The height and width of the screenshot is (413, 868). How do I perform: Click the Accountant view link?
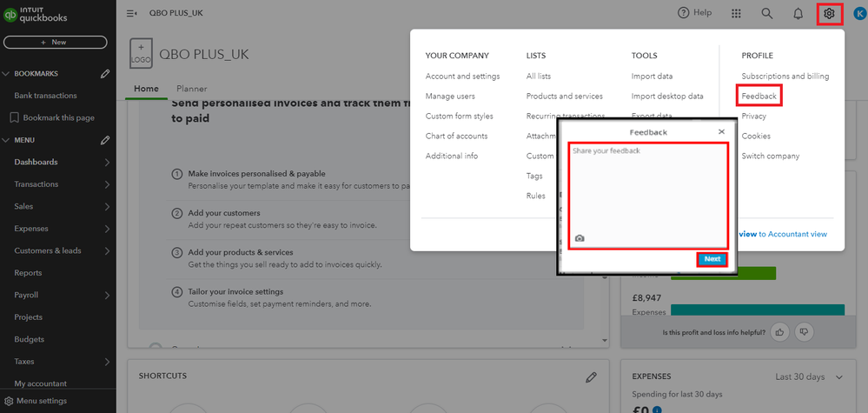[782, 234]
